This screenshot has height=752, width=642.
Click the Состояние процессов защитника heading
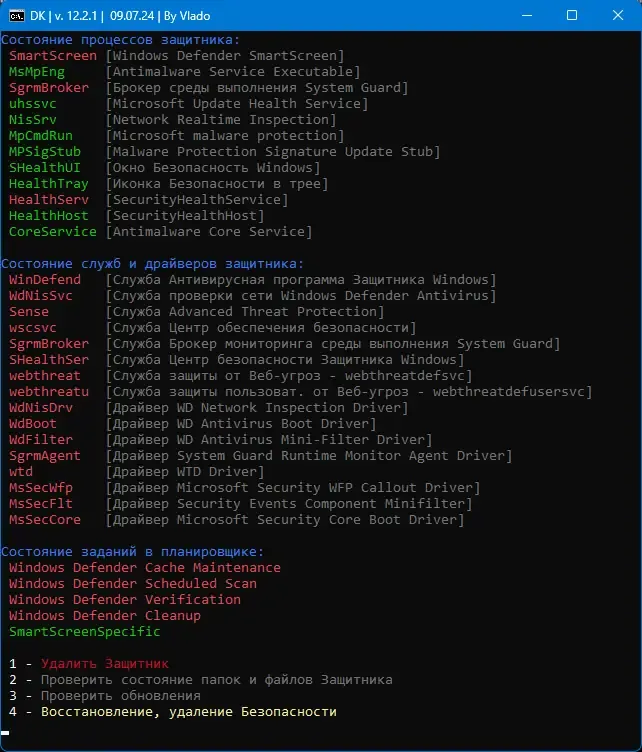[x=120, y=39]
